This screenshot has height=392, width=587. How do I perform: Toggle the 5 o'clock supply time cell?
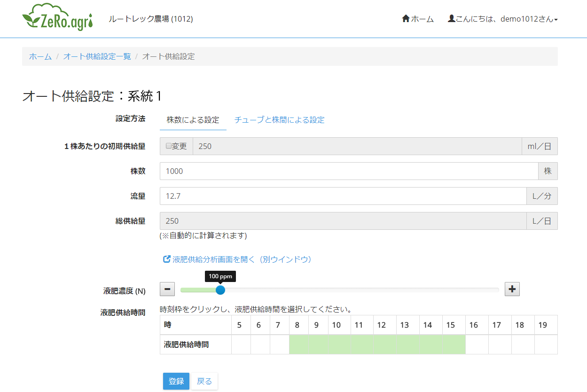(x=241, y=345)
